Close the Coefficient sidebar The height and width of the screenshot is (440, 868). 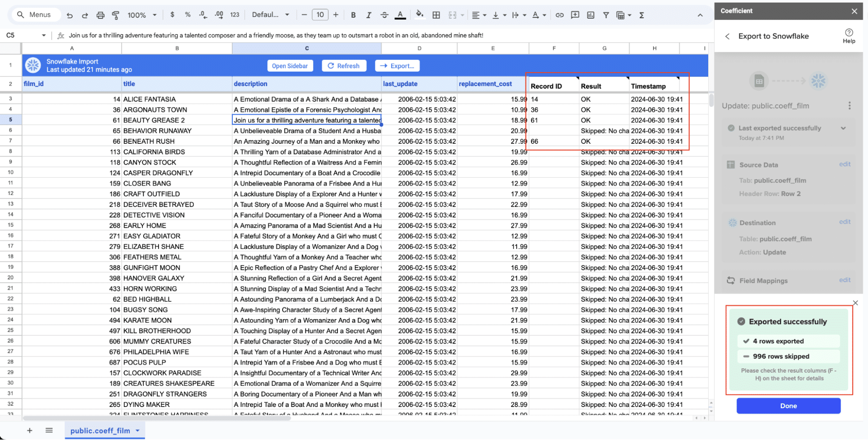pyautogui.click(x=854, y=11)
